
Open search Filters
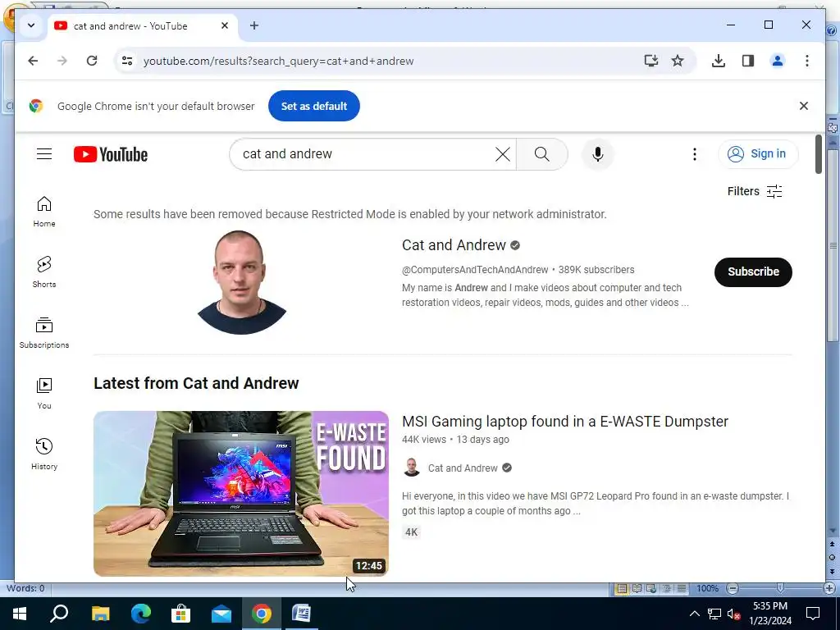pos(755,191)
